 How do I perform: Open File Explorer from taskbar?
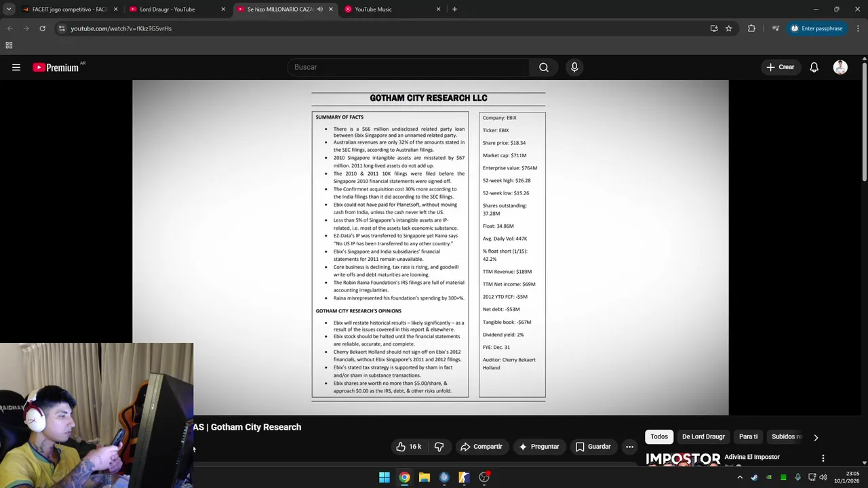click(425, 477)
